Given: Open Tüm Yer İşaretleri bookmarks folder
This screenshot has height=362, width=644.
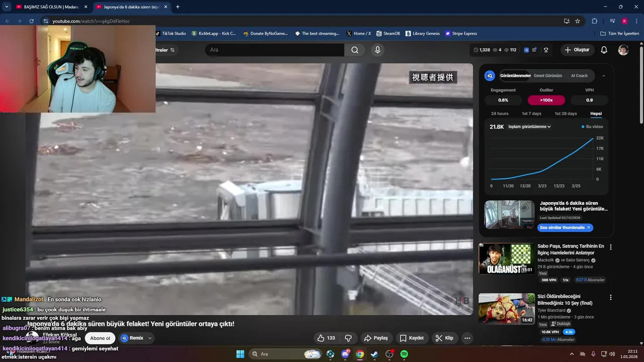Looking at the screenshot, I should pos(620,34).
